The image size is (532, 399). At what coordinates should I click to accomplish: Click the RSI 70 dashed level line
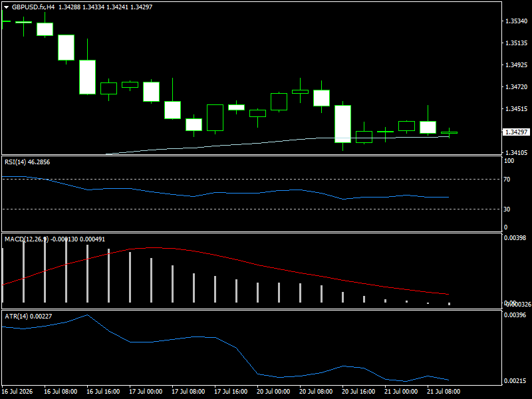pyautogui.click(x=251, y=179)
